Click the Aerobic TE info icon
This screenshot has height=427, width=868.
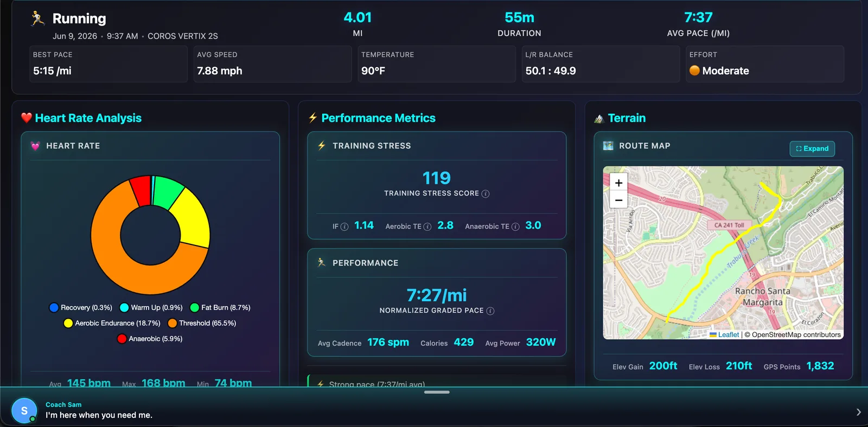tap(427, 227)
